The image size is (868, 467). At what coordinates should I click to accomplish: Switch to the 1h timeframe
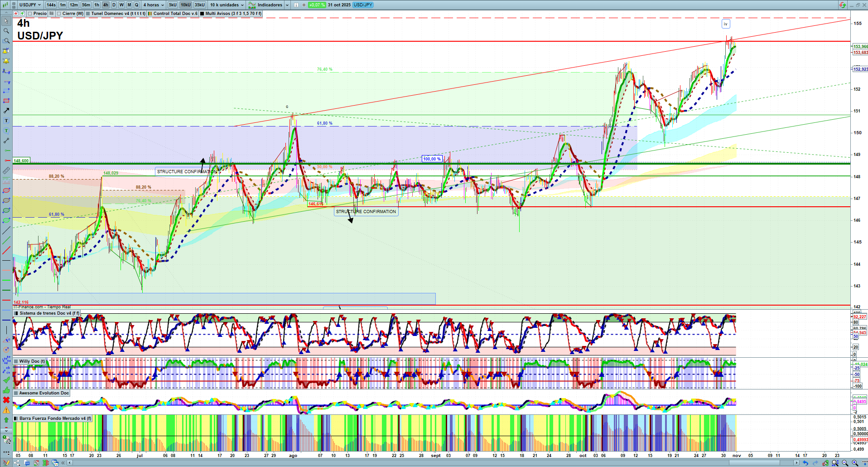(x=96, y=5)
